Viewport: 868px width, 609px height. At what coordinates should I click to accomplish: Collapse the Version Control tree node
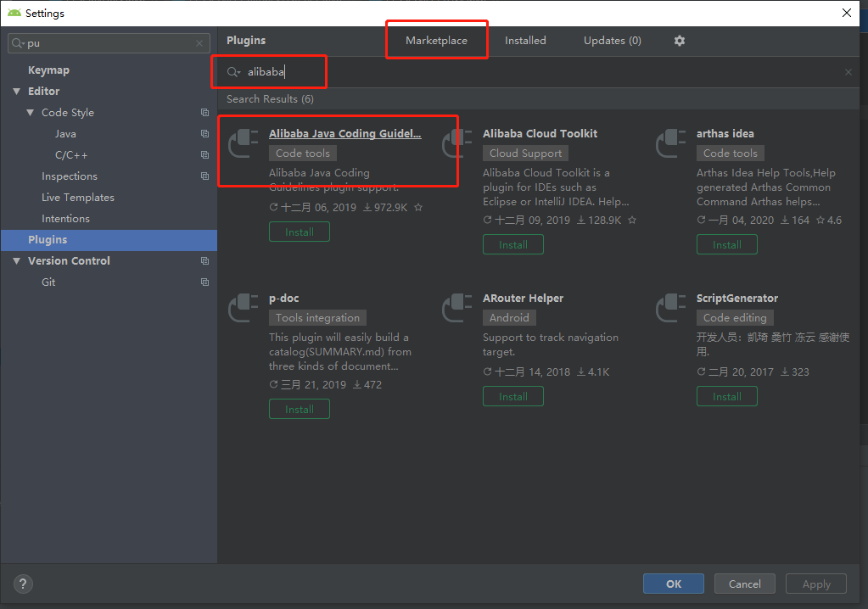point(17,260)
